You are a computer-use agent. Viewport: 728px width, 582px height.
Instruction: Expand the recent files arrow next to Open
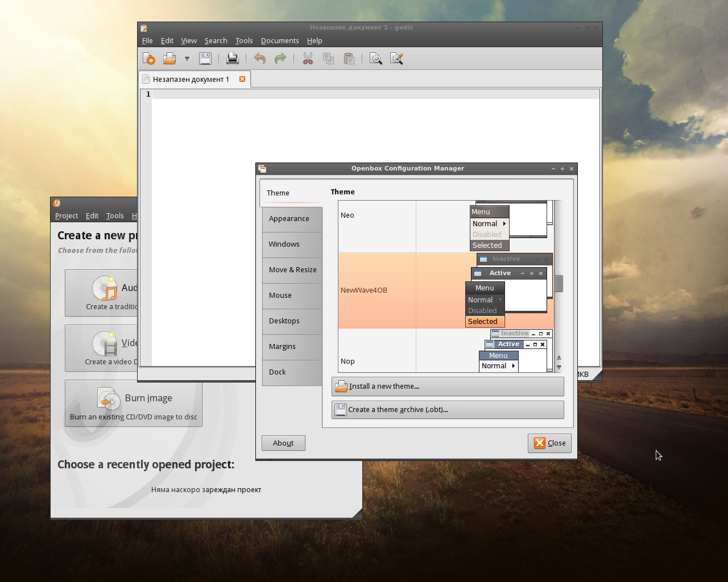187,59
